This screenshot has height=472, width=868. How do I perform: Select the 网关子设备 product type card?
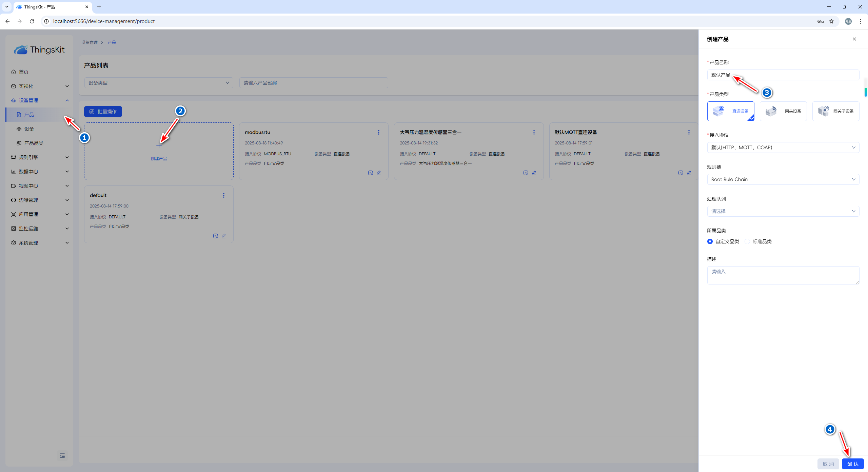(x=836, y=111)
